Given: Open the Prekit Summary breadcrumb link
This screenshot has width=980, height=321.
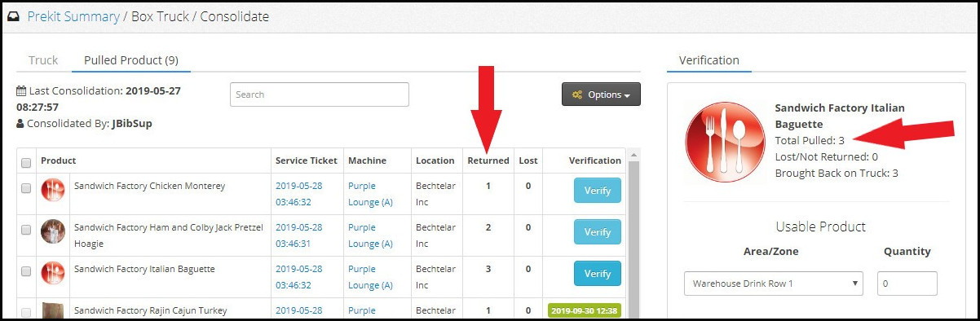Looking at the screenshot, I should tap(73, 16).
